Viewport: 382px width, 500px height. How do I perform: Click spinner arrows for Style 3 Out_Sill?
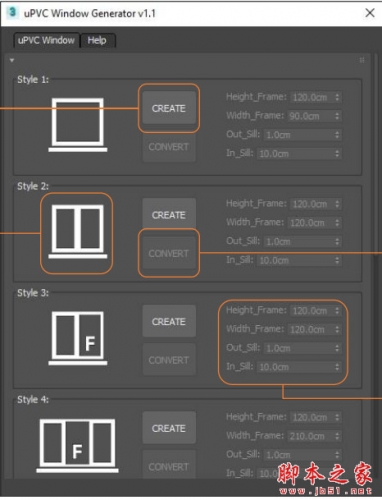(x=337, y=348)
